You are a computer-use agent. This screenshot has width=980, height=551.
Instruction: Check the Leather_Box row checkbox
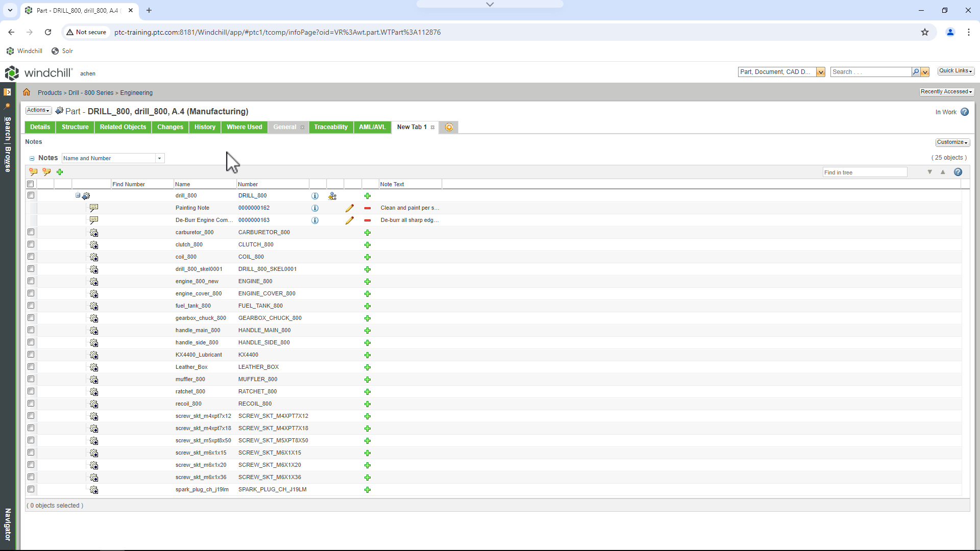31,367
